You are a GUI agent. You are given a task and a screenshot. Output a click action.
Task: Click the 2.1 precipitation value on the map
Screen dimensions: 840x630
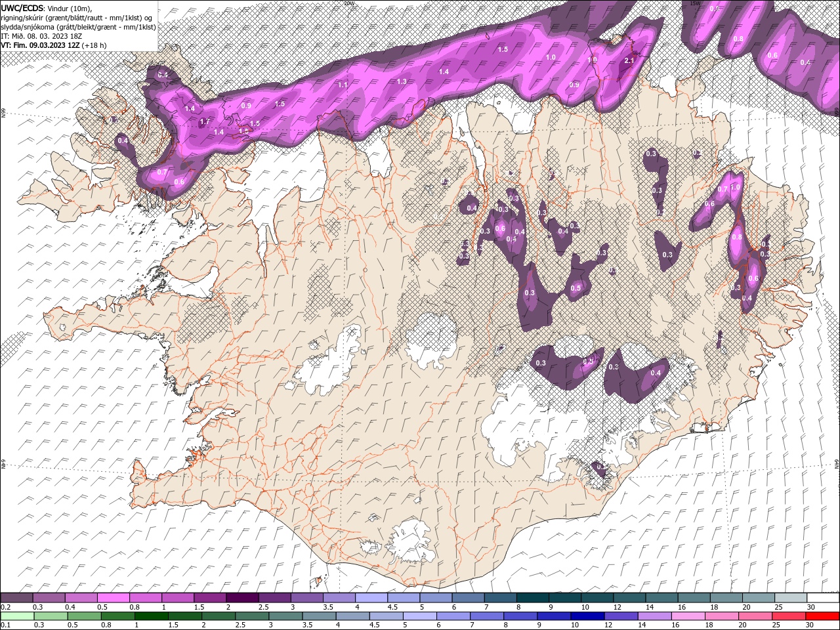click(x=629, y=60)
